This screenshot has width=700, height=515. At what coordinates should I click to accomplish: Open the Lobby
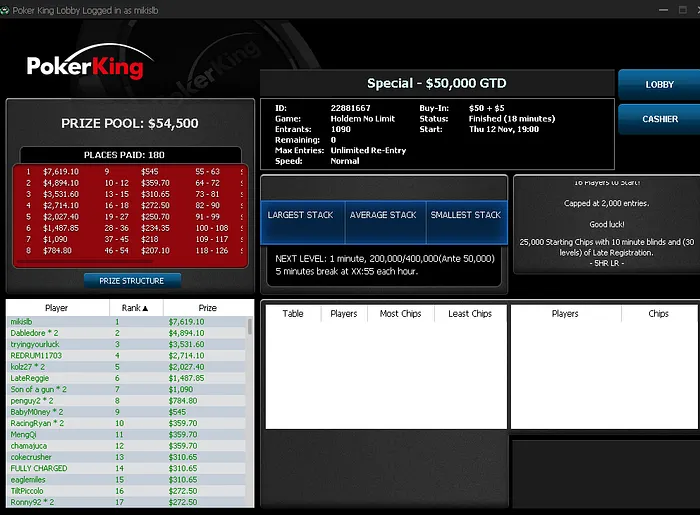pos(659,85)
